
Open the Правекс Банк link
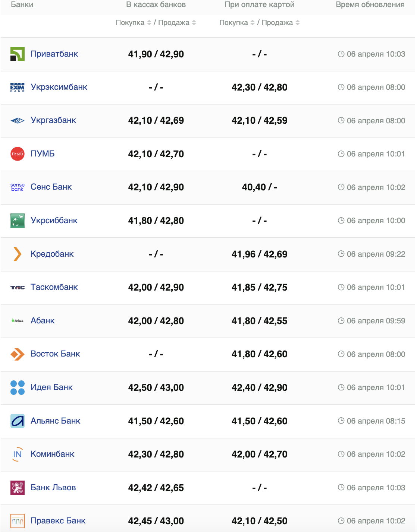58,521
